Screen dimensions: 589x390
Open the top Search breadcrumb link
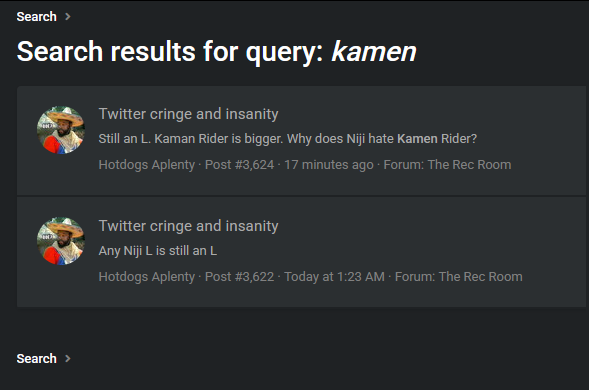36,17
